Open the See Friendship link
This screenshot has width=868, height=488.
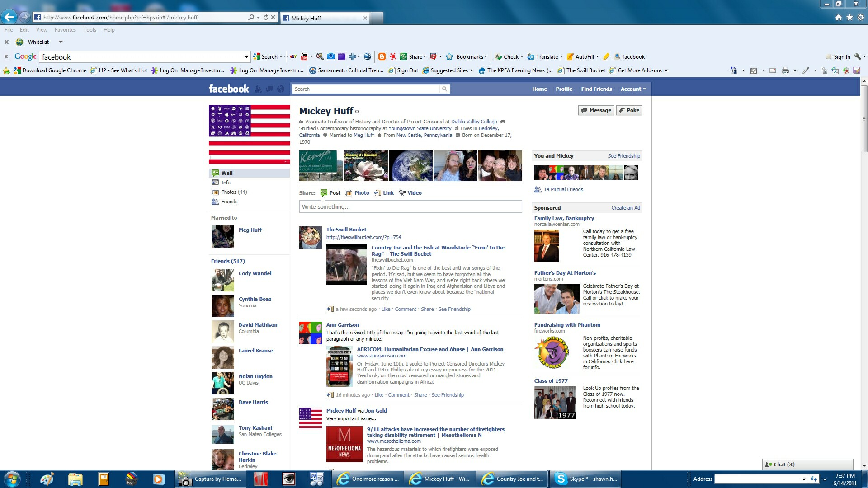point(623,156)
